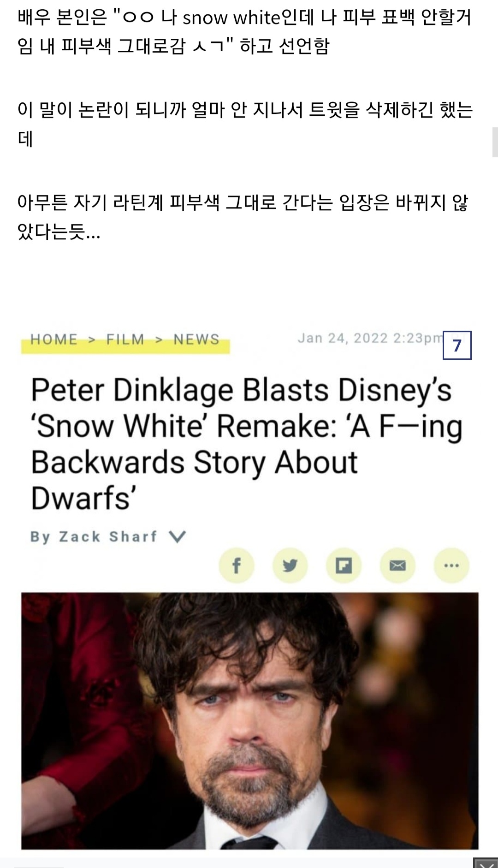The width and height of the screenshot is (498, 868).
Task: Click the paragraph about Latin skin tone stance
Action: tap(243, 217)
